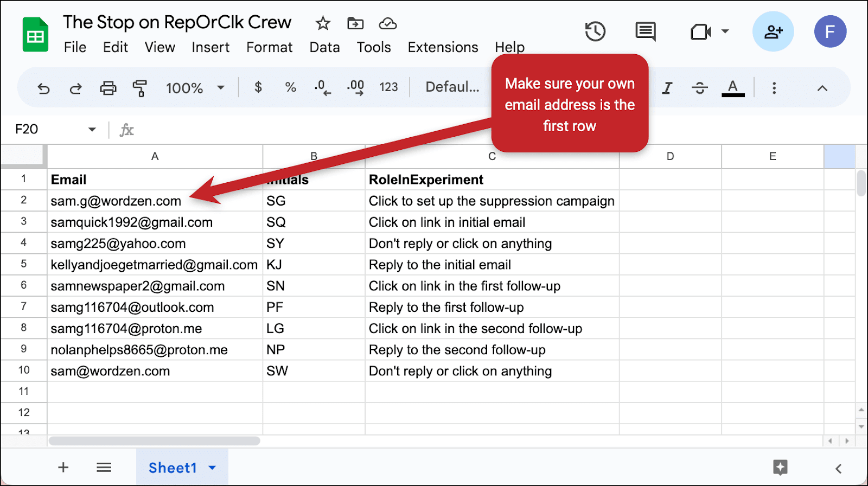Click the vertical scrollbar thumb
The image size is (868, 486).
tap(861, 183)
